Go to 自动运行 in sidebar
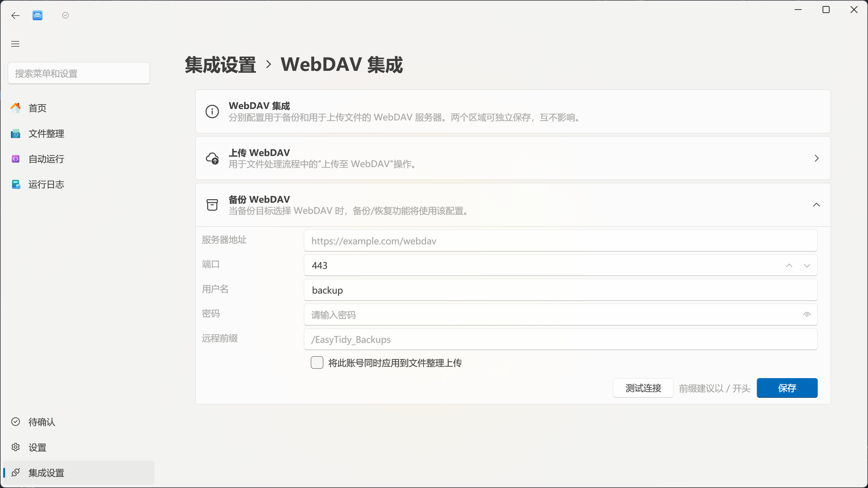The width and height of the screenshot is (868, 488). click(x=79, y=159)
